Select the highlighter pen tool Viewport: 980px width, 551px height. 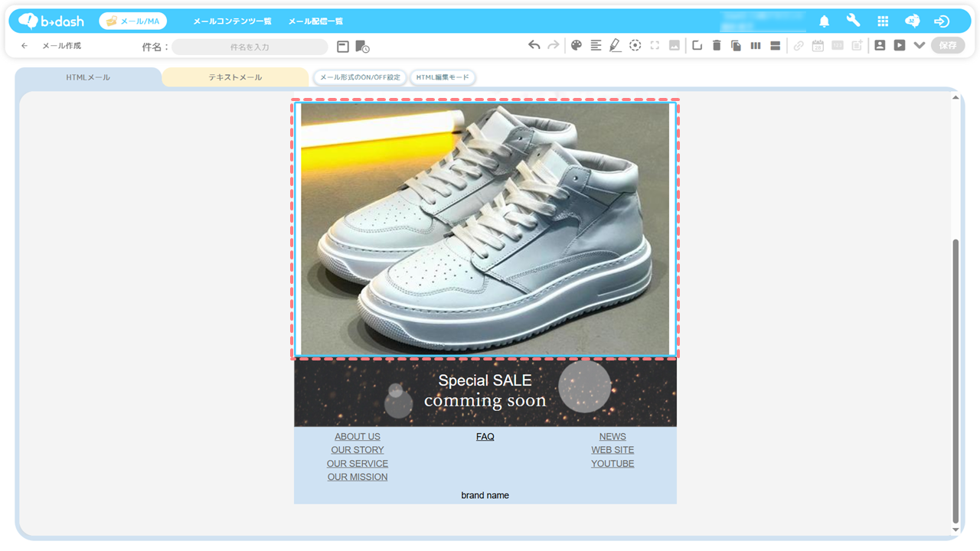[x=616, y=45]
